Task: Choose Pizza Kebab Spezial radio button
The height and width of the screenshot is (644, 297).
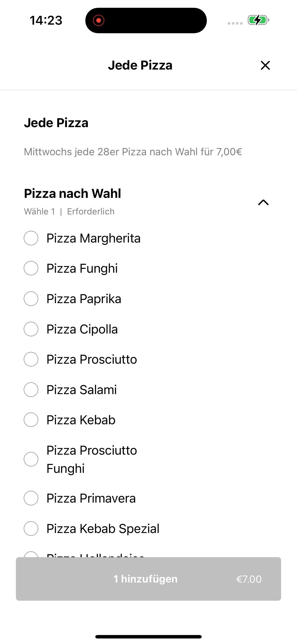Action: tap(31, 529)
